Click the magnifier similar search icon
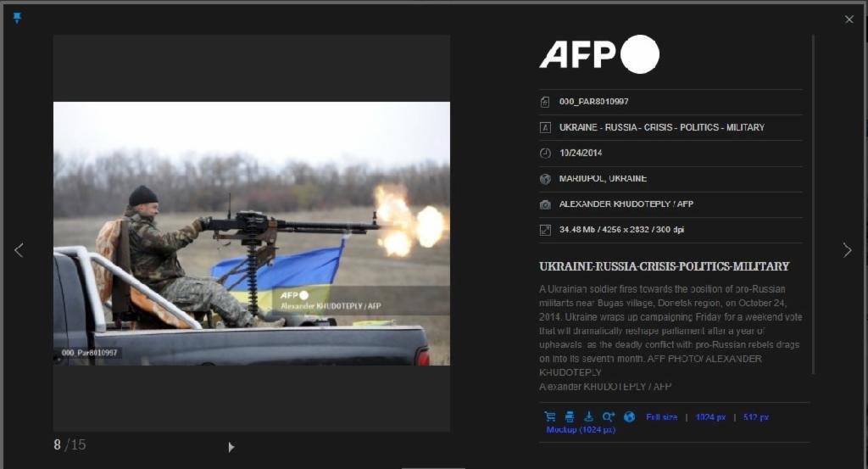The image size is (868, 469). pos(609,416)
